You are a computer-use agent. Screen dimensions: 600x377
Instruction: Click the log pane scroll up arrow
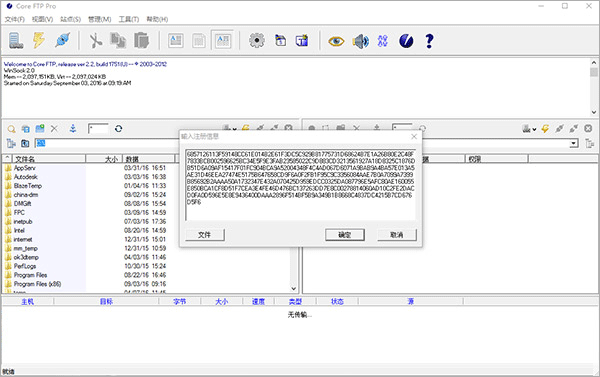click(x=594, y=62)
